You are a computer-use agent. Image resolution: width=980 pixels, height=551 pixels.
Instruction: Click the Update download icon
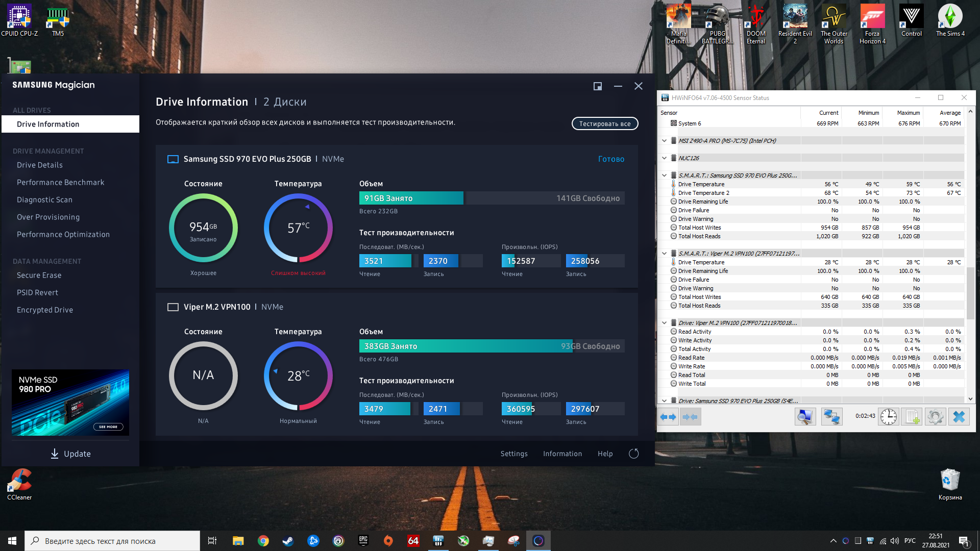click(55, 454)
